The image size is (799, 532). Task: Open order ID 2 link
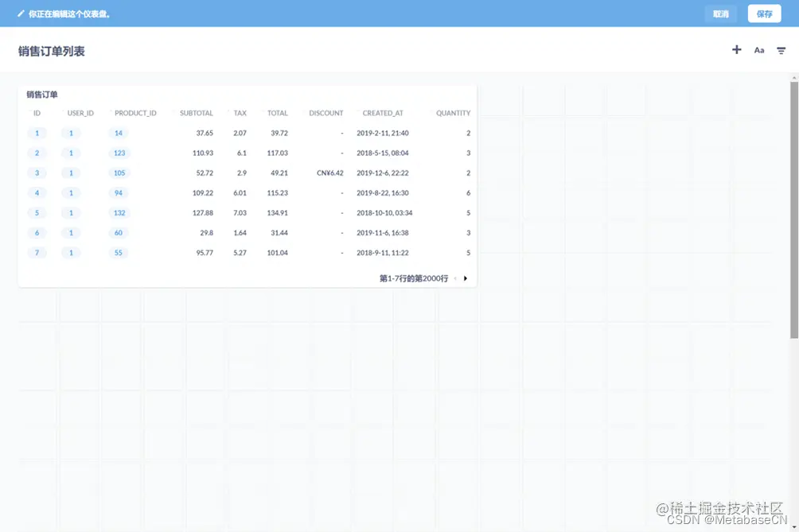click(x=37, y=153)
